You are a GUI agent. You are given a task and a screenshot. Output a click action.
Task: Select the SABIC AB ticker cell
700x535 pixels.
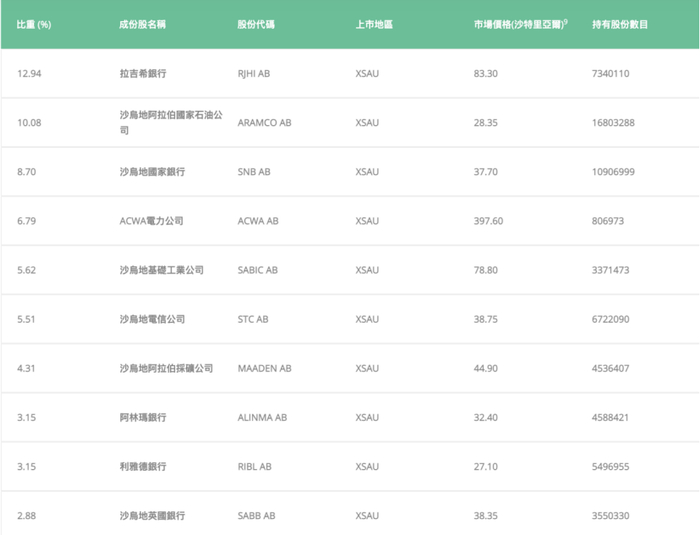258,270
